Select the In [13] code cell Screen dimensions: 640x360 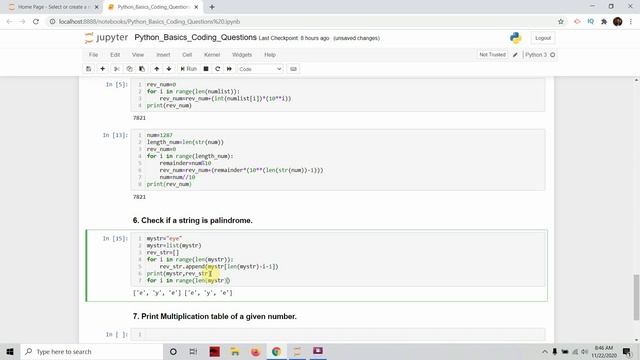tap(338, 160)
